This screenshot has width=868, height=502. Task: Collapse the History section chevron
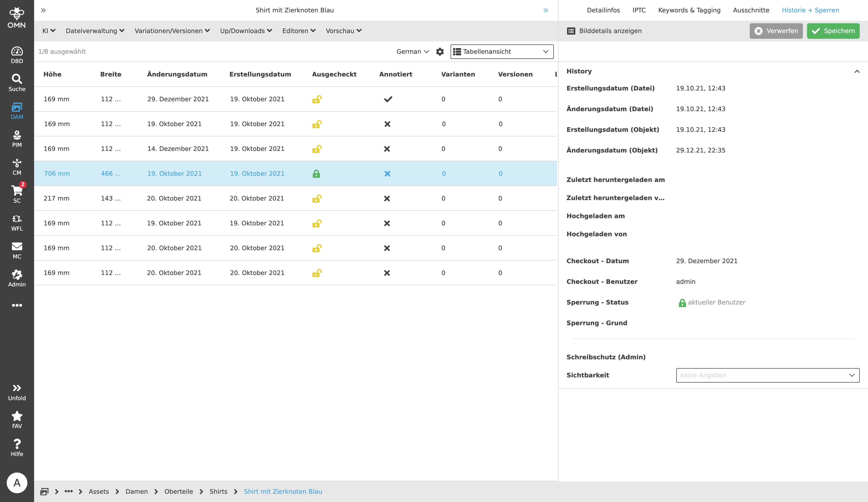point(857,71)
